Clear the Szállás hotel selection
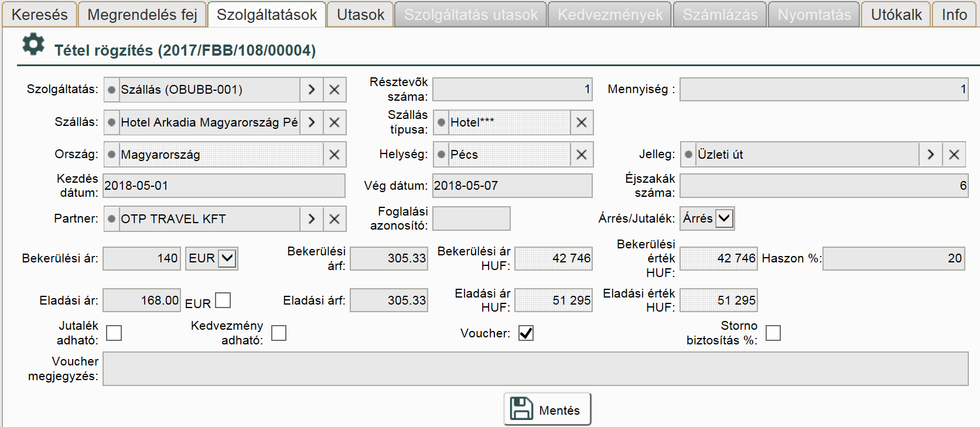This screenshot has width=980, height=427. click(334, 122)
